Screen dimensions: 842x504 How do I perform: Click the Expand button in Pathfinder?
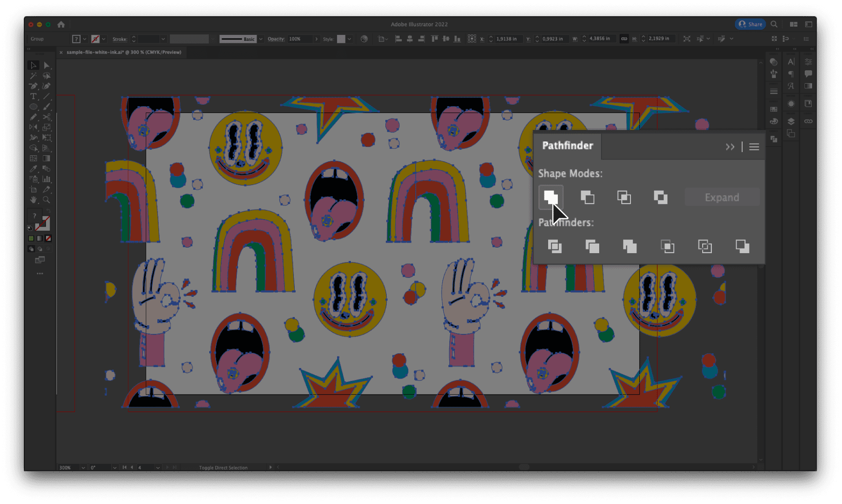click(722, 198)
